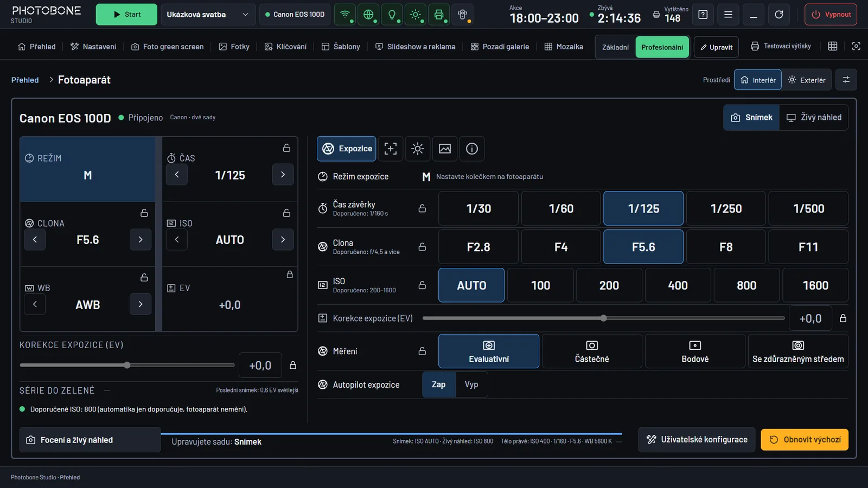The image size is (868, 488).
Task: Open the Ukázková svatba event dropdown
Action: coord(208,15)
